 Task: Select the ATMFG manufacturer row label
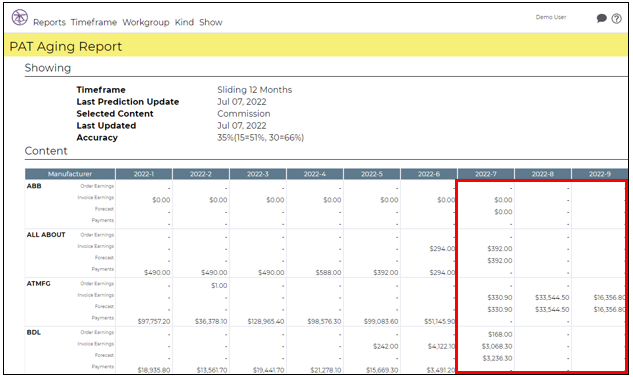point(39,284)
